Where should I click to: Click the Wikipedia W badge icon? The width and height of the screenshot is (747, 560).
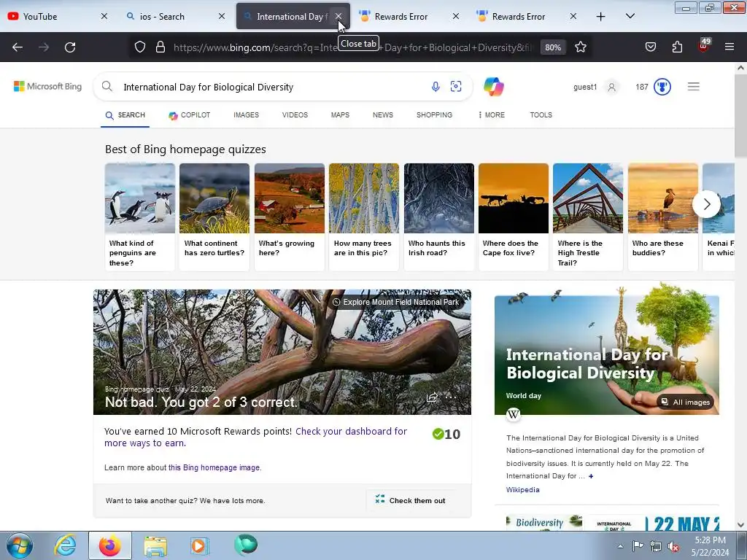click(x=513, y=414)
